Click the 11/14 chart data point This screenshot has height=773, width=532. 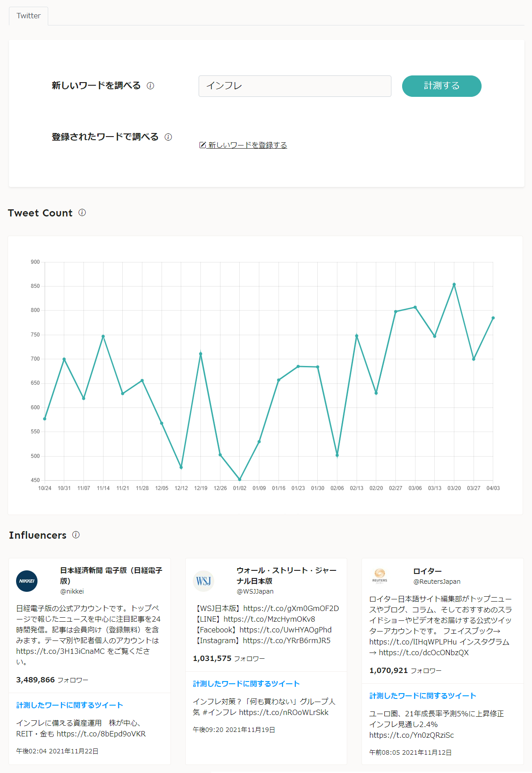[x=103, y=337]
